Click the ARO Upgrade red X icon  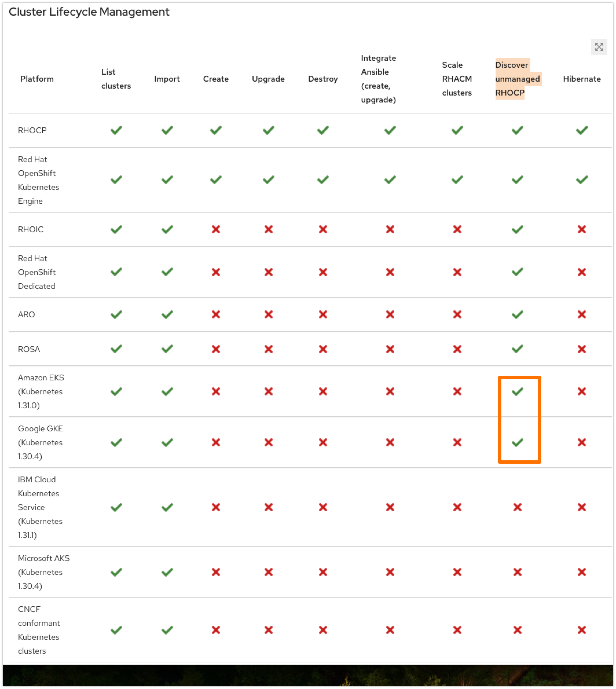tap(268, 314)
